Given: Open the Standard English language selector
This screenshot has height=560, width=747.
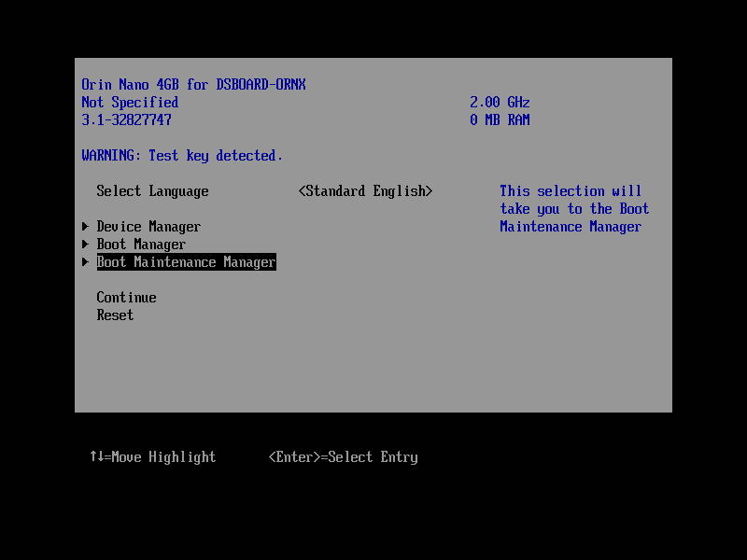Looking at the screenshot, I should (x=366, y=190).
